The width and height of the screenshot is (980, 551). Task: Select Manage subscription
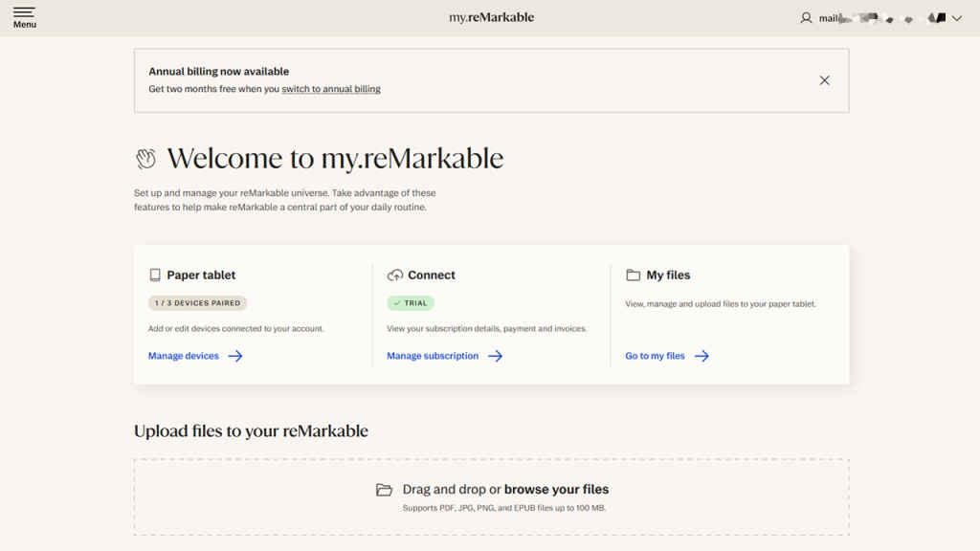(432, 355)
